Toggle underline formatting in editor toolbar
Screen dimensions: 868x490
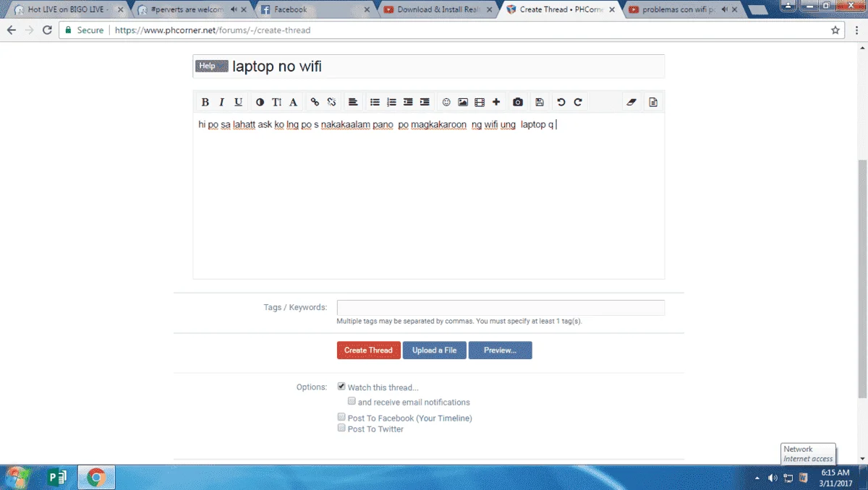click(x=238, y=102)
